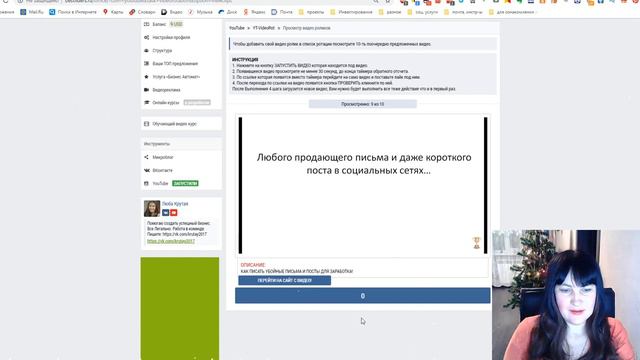Open the разное bookmark folder
The height and width of the screenshot is (360, 640).
(x=390, y=12)
